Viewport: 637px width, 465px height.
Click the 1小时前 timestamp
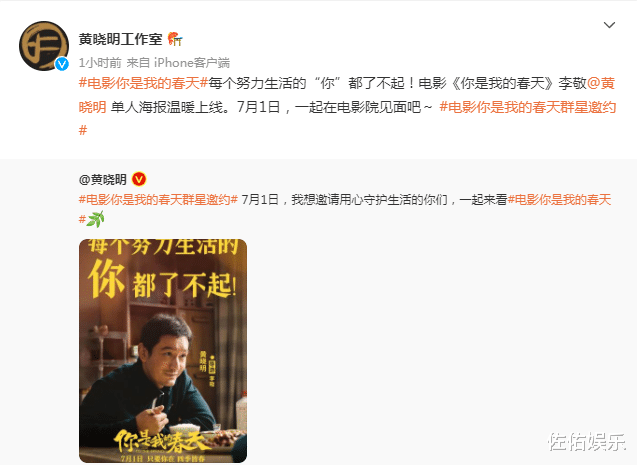click(100, 63)
